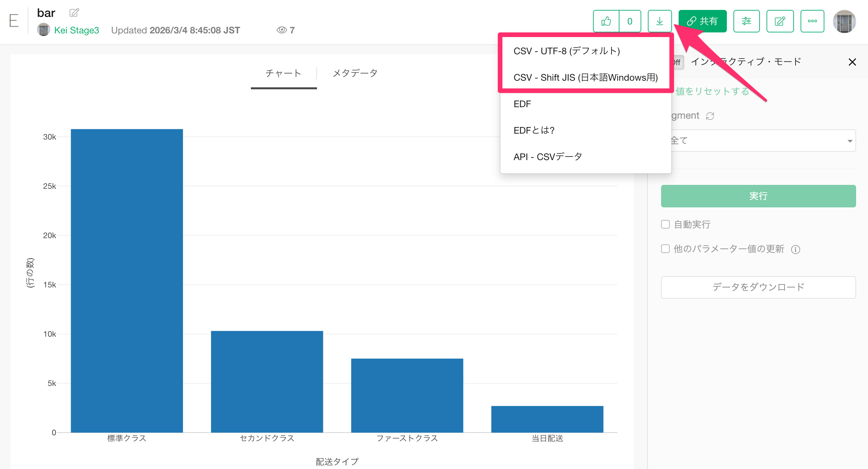The height and width of the screenshot is (469, 868).
Task: Choose CSV - Shift JIS export option
Action: [585, 77]
